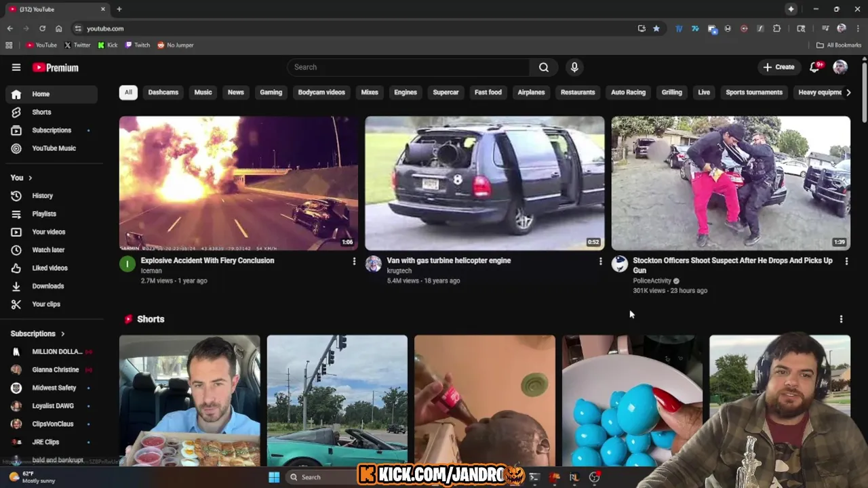The height and width of the screenshot is (488, 868).
Task: Click the krugtech channel avatar
Action: [374, 264]
